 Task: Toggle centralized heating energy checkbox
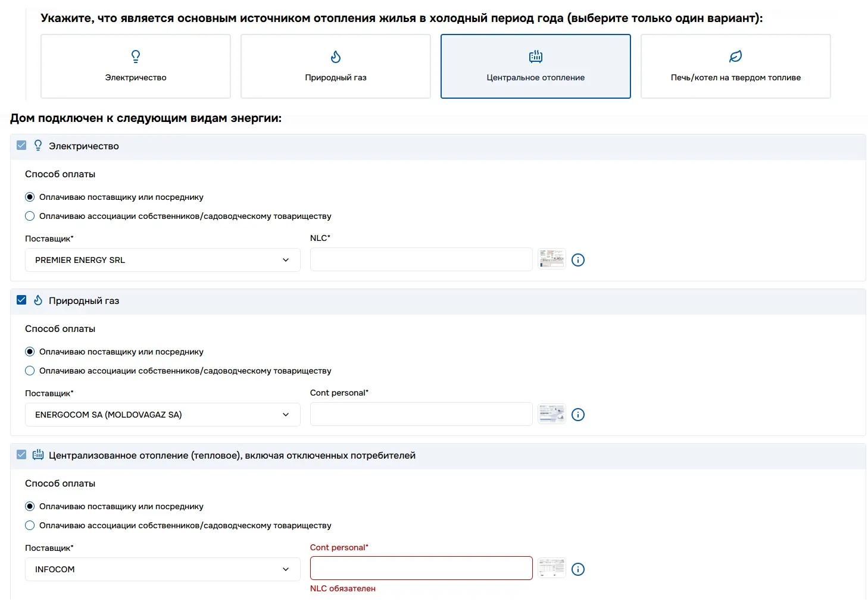click(x=21, y=455)
